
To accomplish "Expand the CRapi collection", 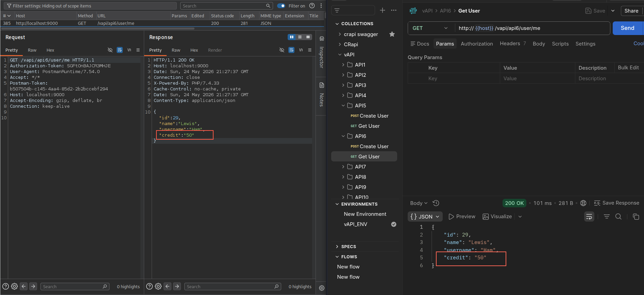I will click(340, 45).
